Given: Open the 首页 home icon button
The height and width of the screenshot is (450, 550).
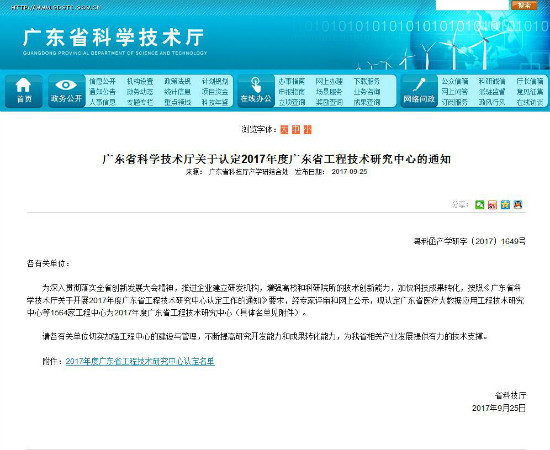Looking at the screenshot, I should pyautogui.click(x=24, y=91).
